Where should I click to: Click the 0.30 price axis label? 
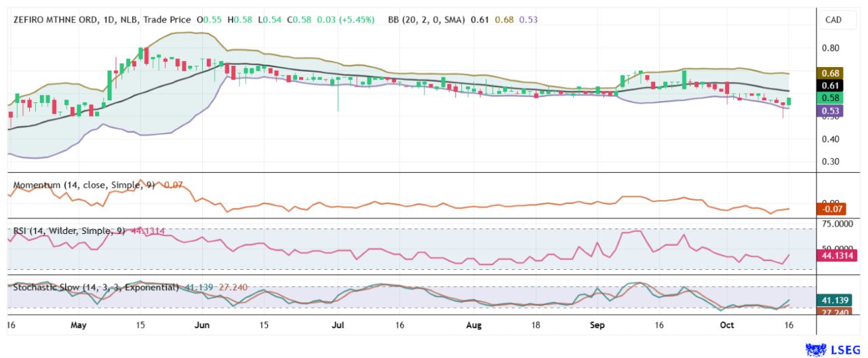[831, 162]
